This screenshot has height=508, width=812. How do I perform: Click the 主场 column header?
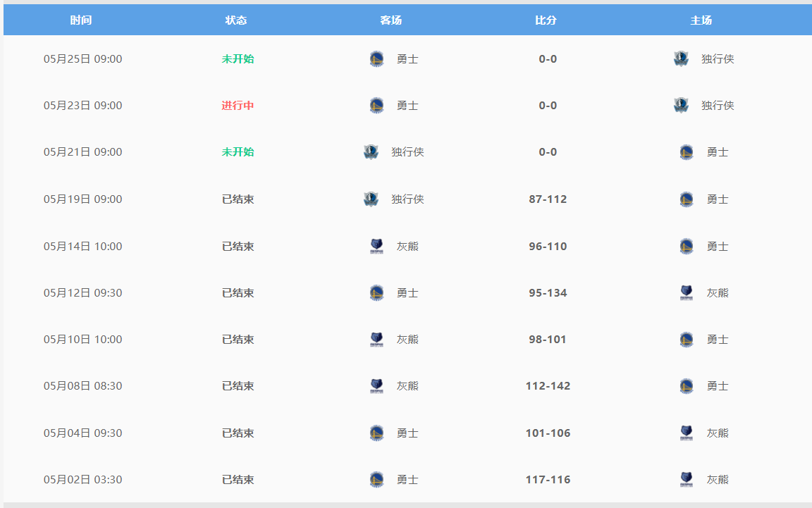(x=701, y=20)
